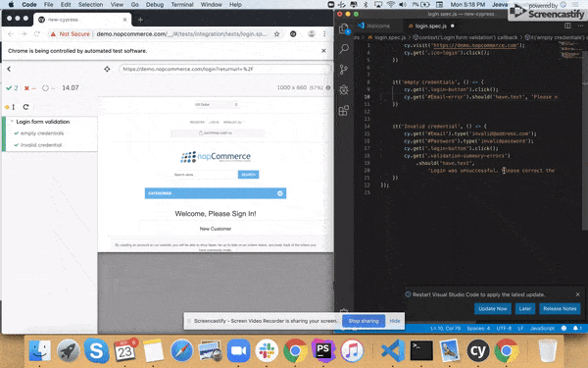Open Release Notes from the notification
The image size is (588, 368).
pos(560,309)
